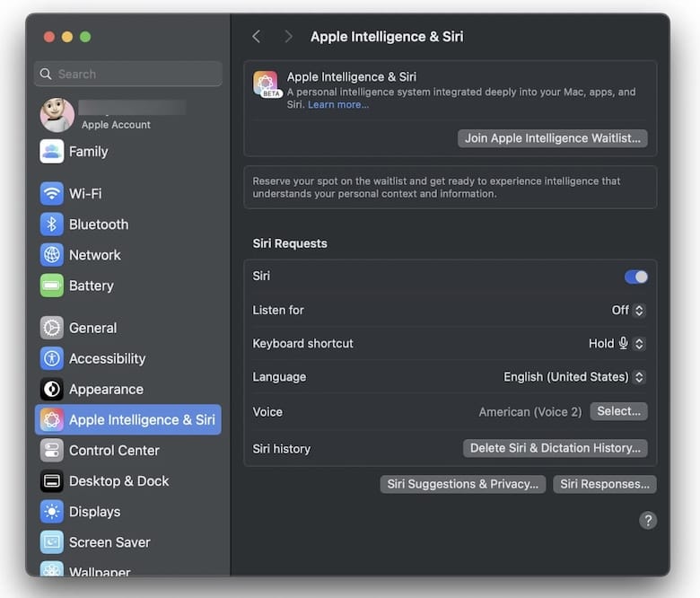Screen dimensions: 700x598
Task: Click the Wi-Fi icon in sidebar
Action: pos(51,193)
